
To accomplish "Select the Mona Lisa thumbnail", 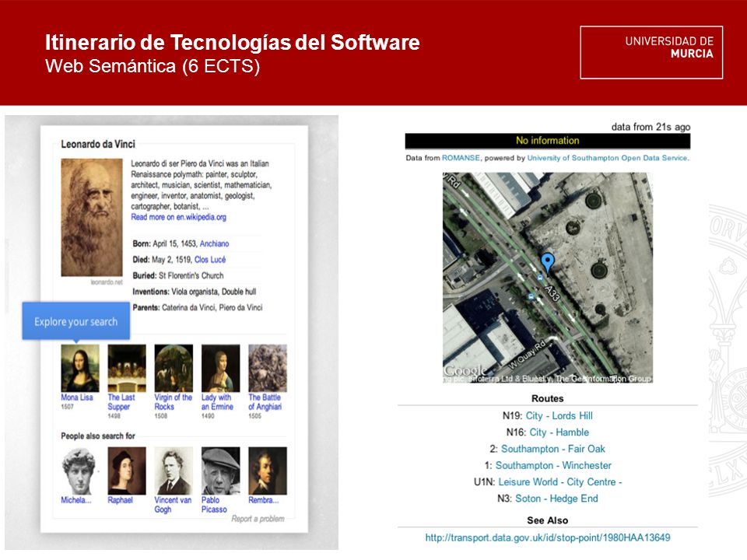I will [x=80, y=368].
